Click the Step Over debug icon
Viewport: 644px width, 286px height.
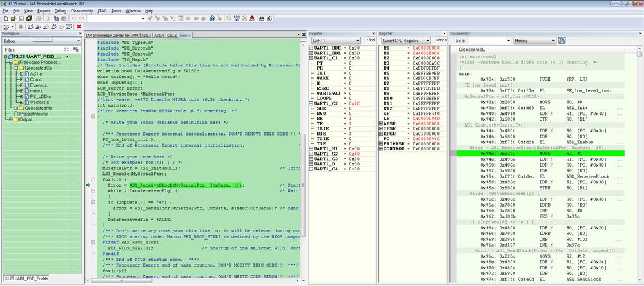click(30, 26)
